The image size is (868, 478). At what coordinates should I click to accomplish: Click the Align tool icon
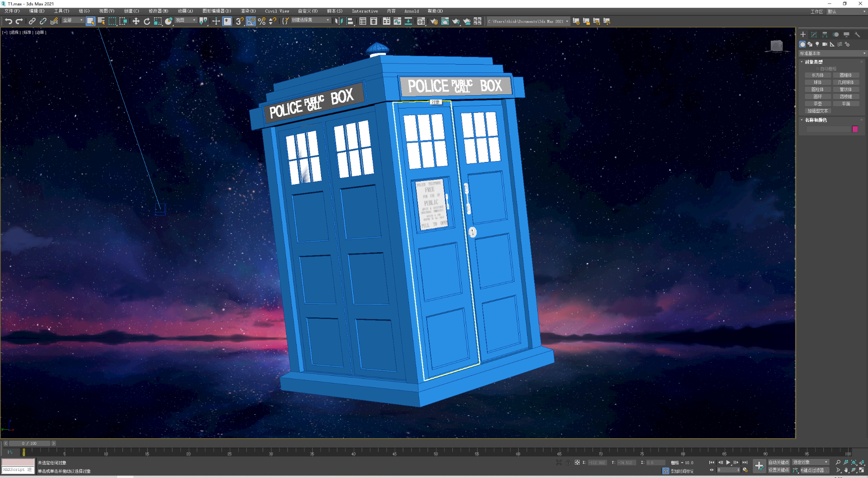pyautogui.click(x=350, y=21)
